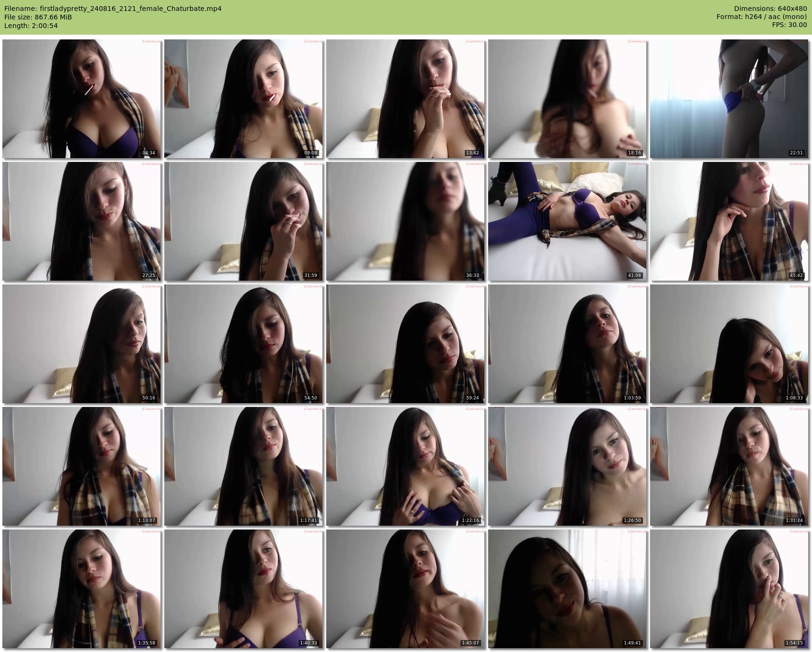Select the thumbnail timestamped 1:45:07
812x652 pixels.
point(406,589)
